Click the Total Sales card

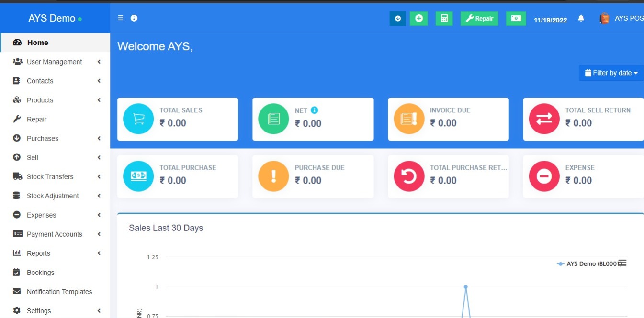point(178,119)
